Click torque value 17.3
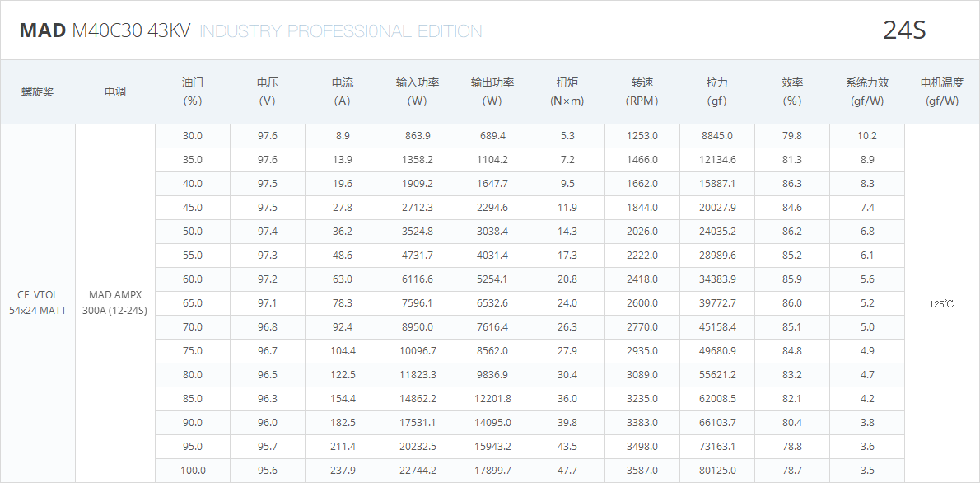 click(x=567, y=256)
